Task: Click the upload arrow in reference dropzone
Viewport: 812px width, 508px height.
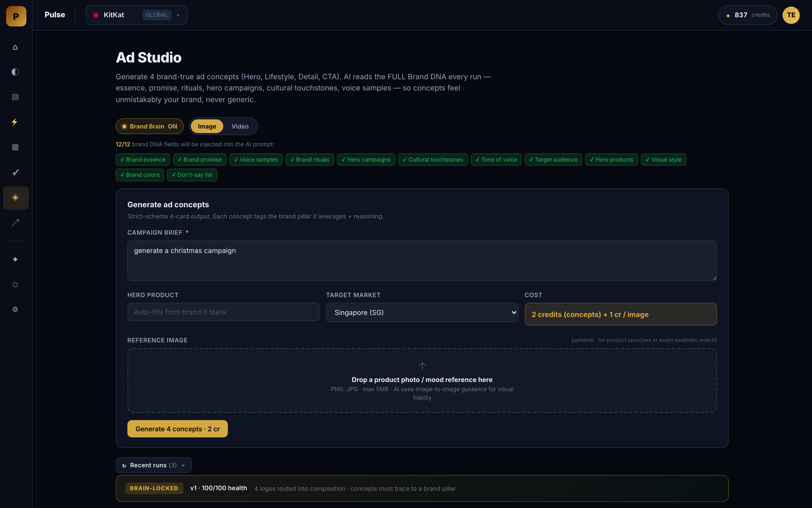Action: coord(422,366)
